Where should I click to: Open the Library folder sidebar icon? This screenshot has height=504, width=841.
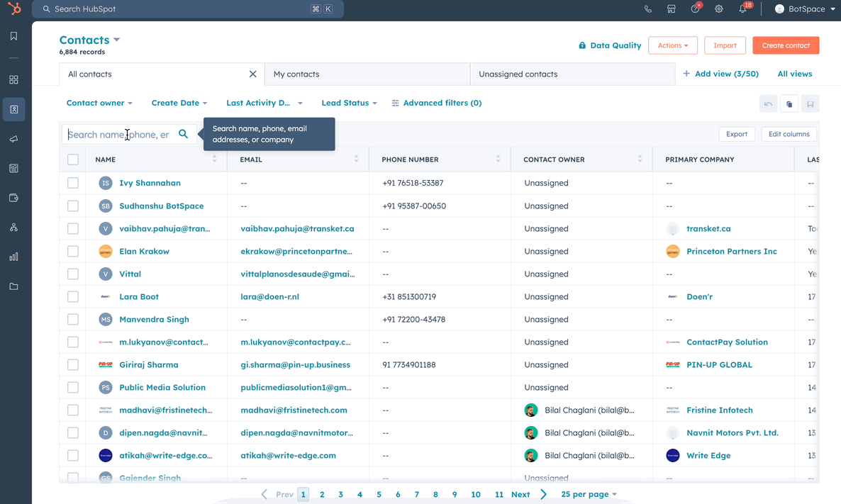[14, 286]
